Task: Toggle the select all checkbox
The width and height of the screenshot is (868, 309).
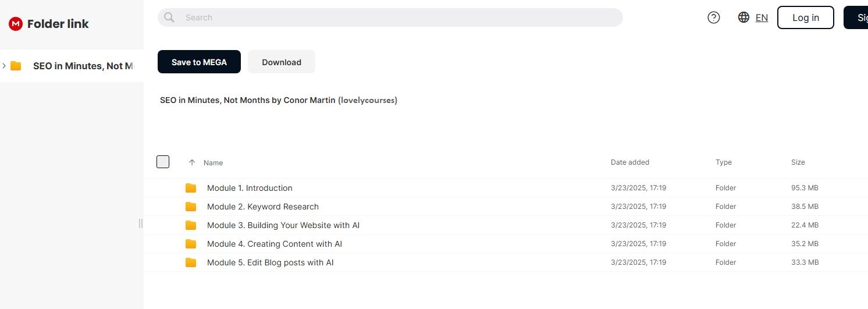Action: coord(163,162)
